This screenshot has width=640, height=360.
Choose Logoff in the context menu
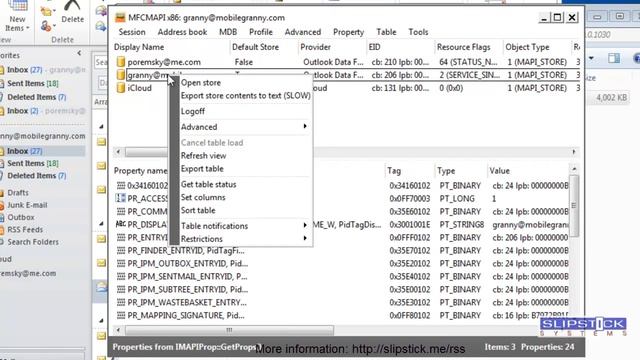click(x=245, y=111)
